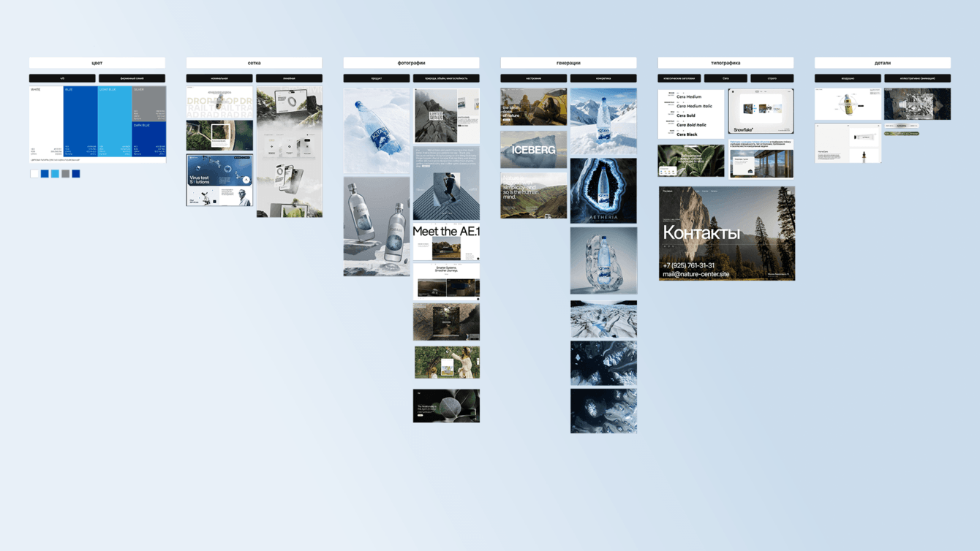Select the «Meet the AE.1» reference image

coord(446,242)
